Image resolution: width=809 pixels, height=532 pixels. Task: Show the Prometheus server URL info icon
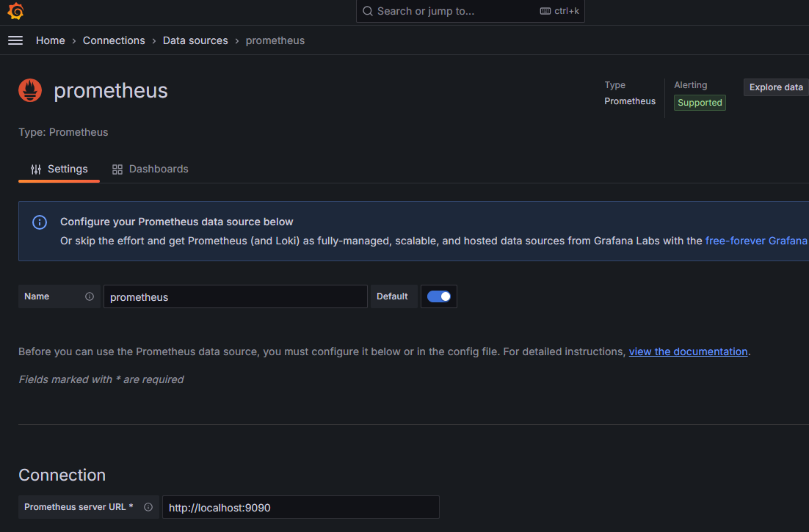coord(148,507)
